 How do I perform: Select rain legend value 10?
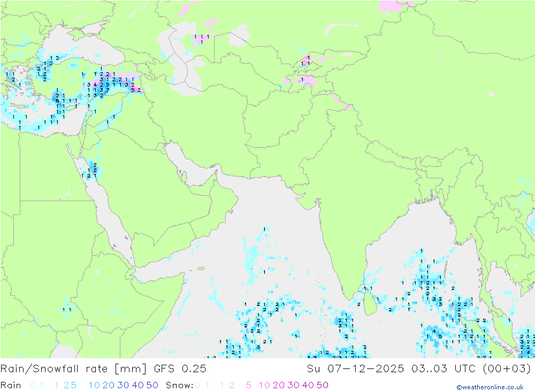click(94, 385)
